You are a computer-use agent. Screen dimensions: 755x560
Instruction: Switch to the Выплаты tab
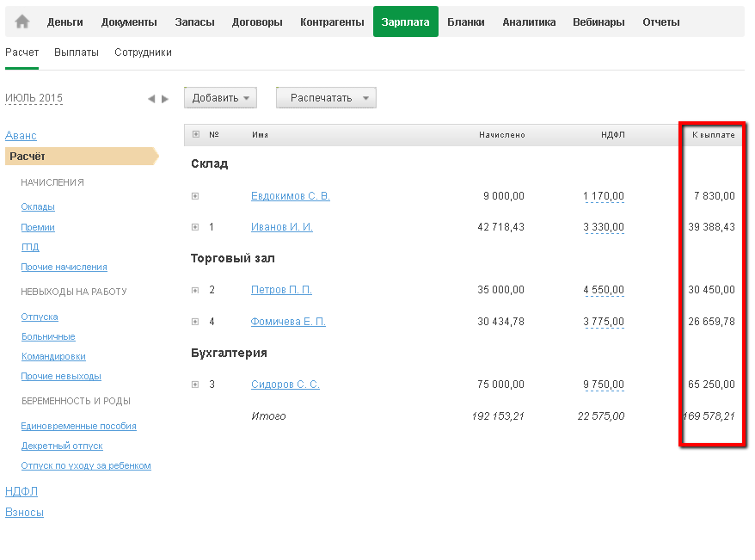click(x=77, y=52)
